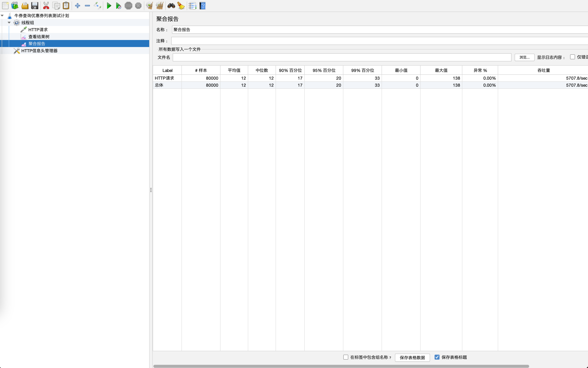Click the green Start test button
The height and width of the screenshot is (368, 588).
click(x=109, y=6)
